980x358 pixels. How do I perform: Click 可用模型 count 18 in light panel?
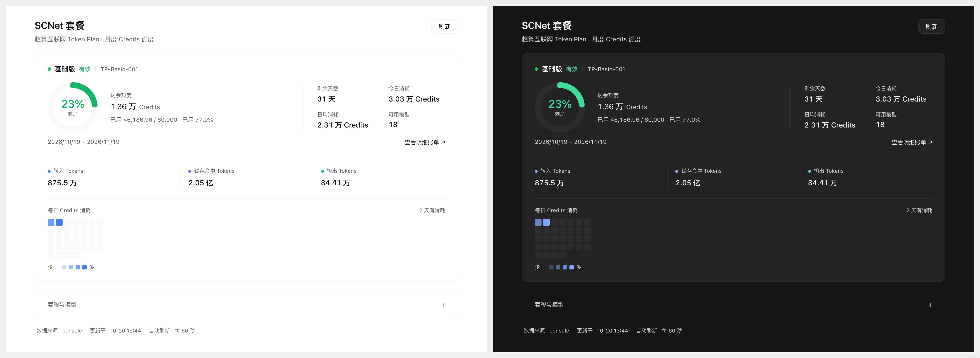[x=393, y=125]
